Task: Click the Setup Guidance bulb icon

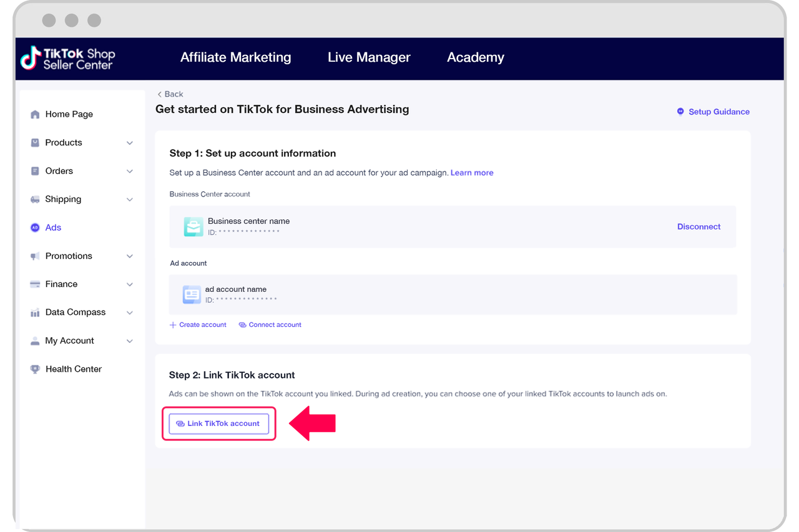Action: pyautogui.click(x=680, y=112)
